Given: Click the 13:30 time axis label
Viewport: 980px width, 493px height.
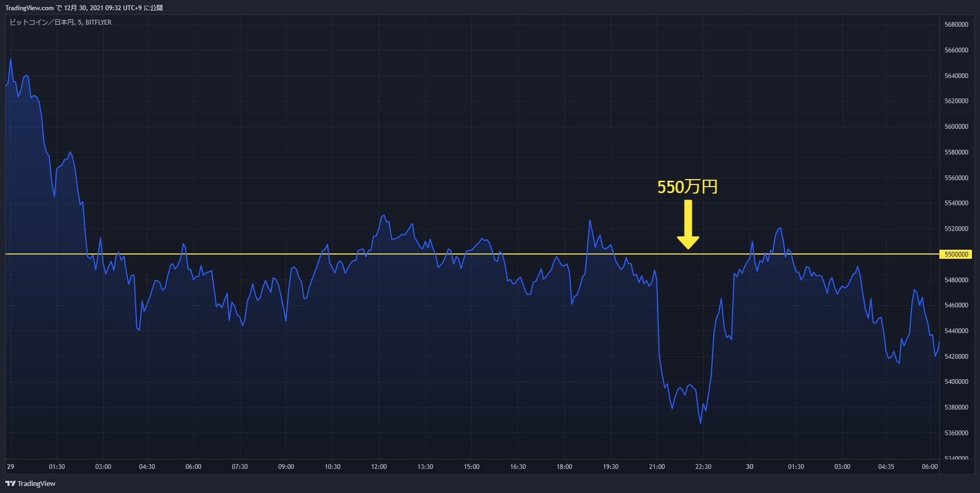Looking at the screenshot, I should point(425,467).
